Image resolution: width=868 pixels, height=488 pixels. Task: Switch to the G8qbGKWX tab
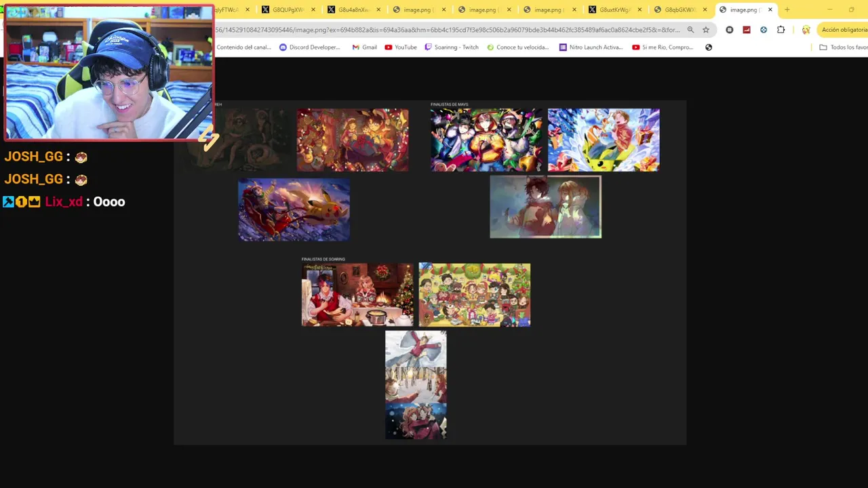pyautogui.click(x=679, y=9)
